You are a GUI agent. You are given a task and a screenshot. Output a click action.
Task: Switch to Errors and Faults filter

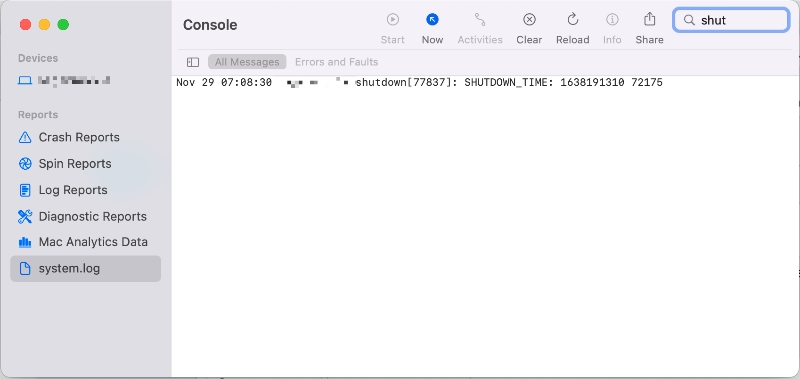click(x=336, y=62)
